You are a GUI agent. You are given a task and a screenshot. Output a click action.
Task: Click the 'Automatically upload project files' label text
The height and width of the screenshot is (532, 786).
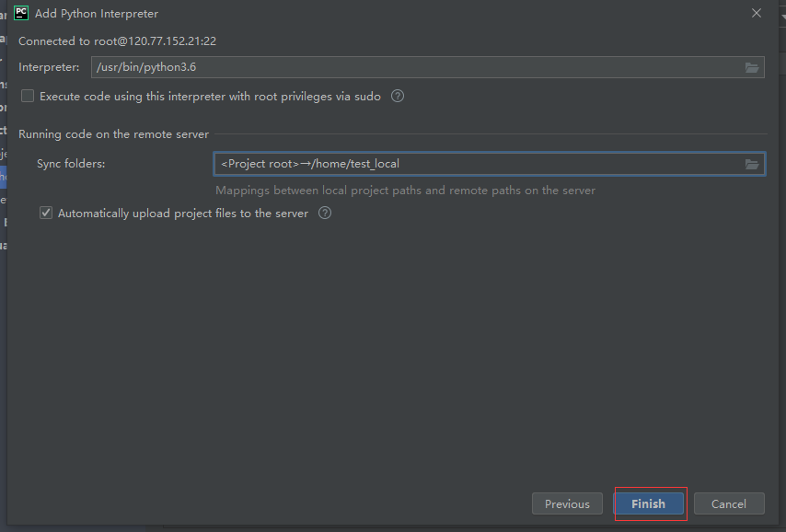[183, 213]
